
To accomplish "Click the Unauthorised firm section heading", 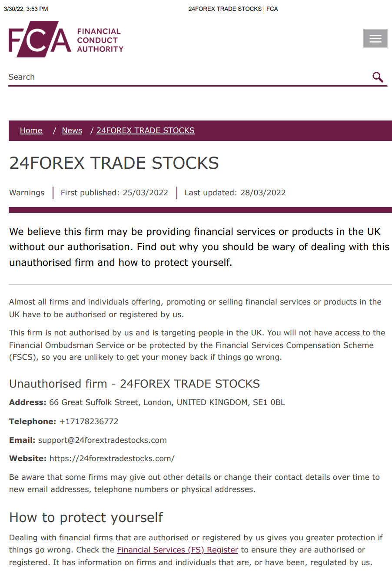I will point(134,384).
